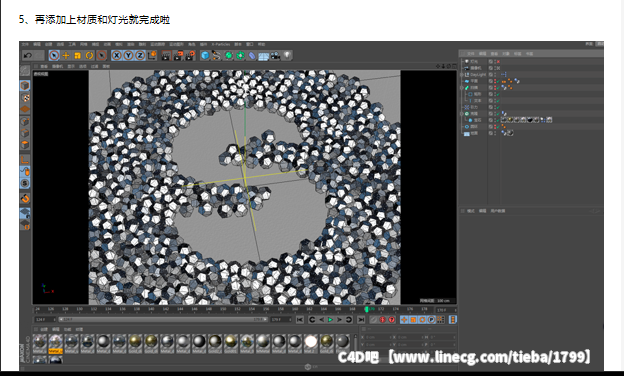Step to the next frame

(x=339, y=320)
